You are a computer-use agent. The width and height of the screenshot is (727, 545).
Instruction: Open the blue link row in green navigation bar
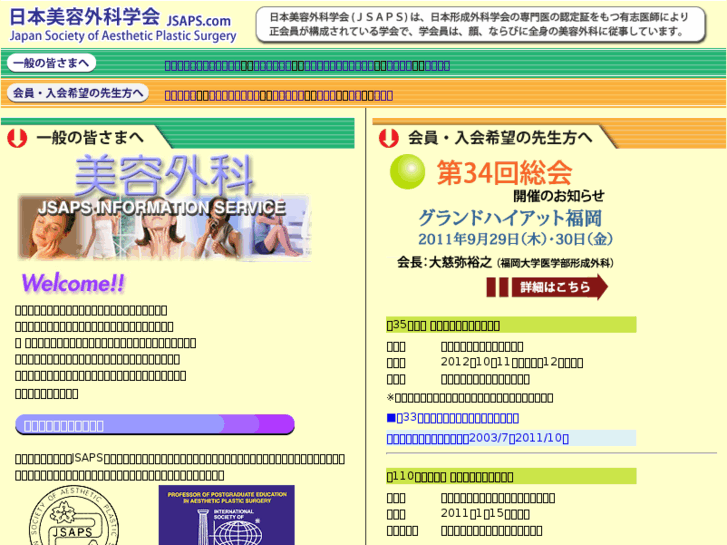click(x=307, y=66)
